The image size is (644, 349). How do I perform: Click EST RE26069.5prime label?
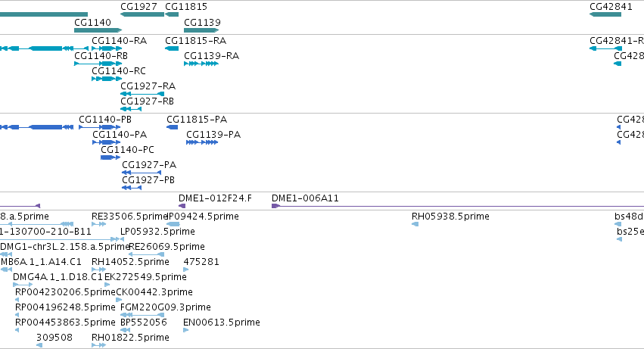[166, 247]
